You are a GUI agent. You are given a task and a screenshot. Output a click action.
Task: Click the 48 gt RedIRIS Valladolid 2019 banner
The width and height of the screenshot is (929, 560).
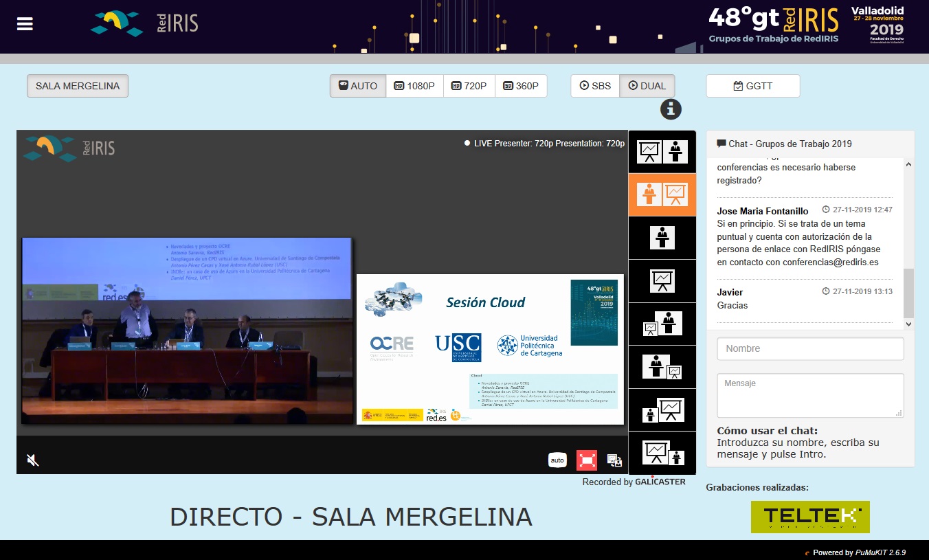tap(806, 25)
